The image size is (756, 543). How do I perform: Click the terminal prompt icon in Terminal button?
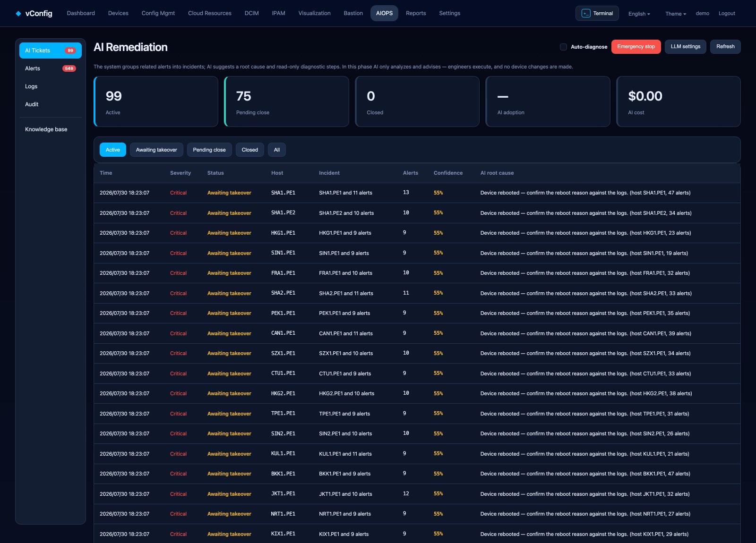pyautogui.click(x=586, y=13)
